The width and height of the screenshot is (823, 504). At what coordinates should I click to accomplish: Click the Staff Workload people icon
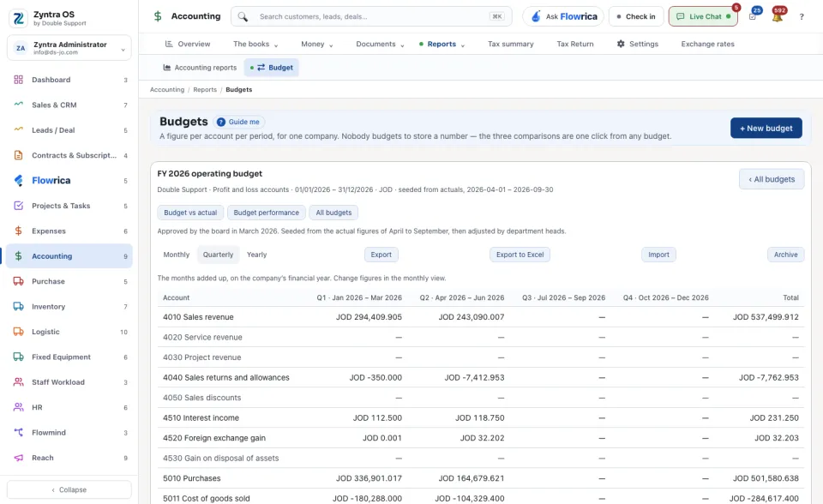pyautogui.click(x=18, y=382)
